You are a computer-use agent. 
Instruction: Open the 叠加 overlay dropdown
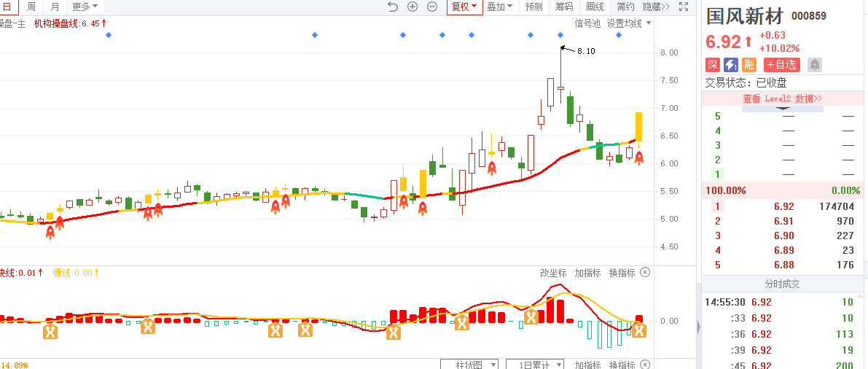click(x=499, y=7)
